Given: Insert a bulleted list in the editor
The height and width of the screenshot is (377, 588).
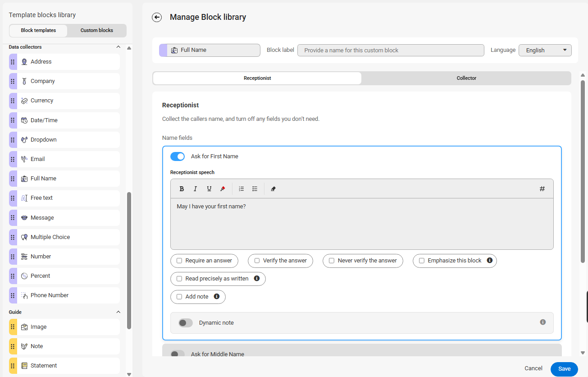Looking at the screenshot, I should (255, 189).
